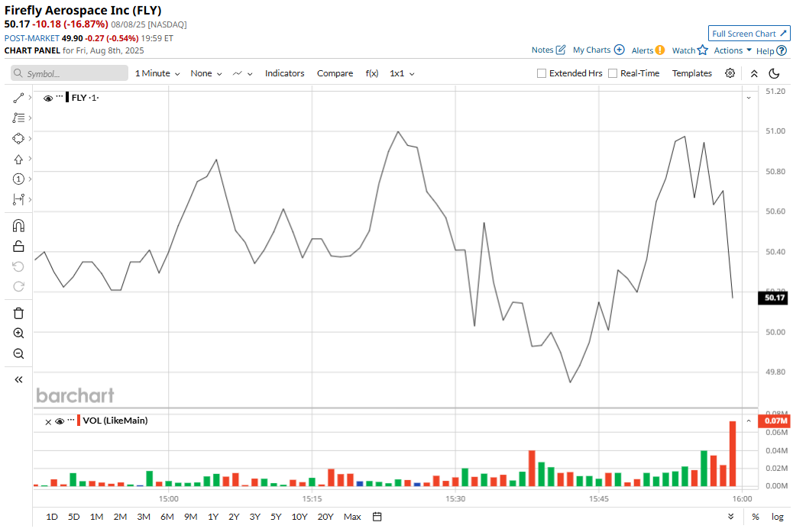Open the Notes editor

[x=549, y=50]
